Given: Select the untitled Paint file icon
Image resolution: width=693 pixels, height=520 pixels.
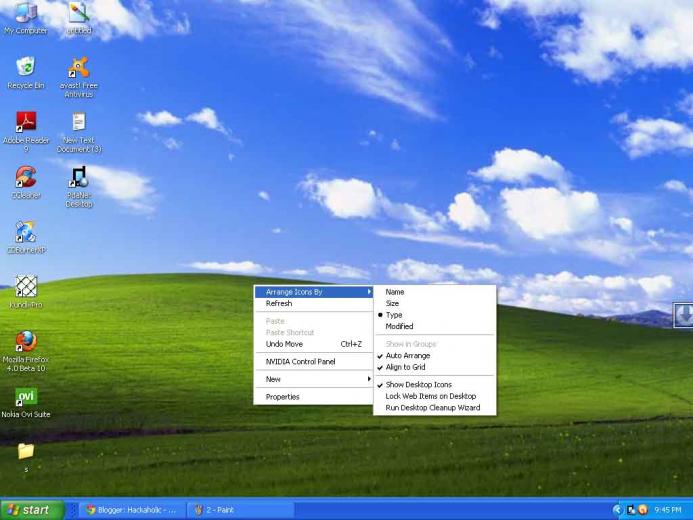Looking at the screenshot, I should click(79, 18).
